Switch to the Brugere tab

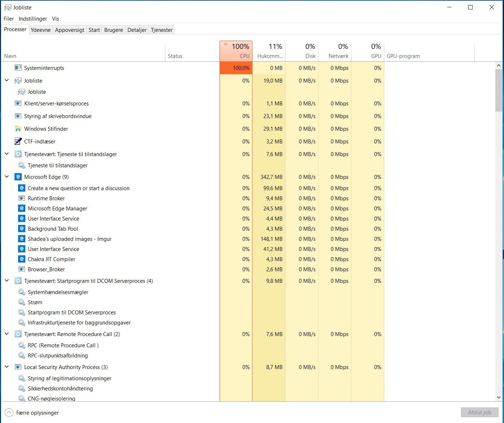(114, 30)
